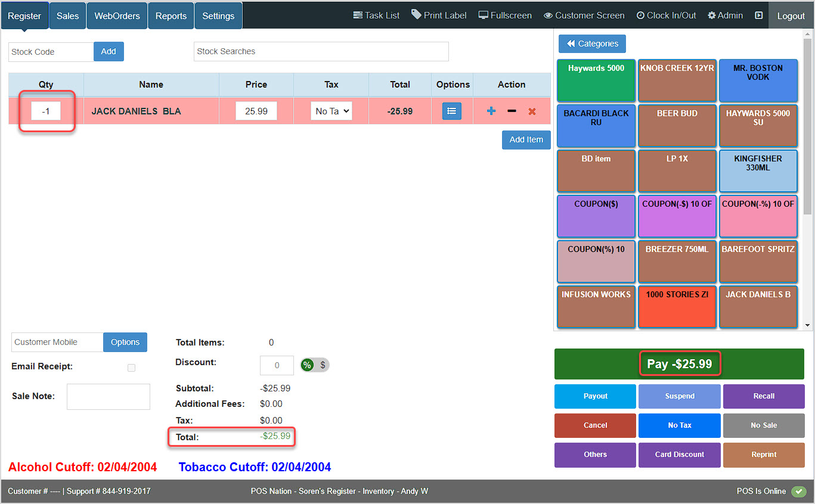Click Print Label tag icon
Screen dimensions: 815x504
(x=416, y=15)
